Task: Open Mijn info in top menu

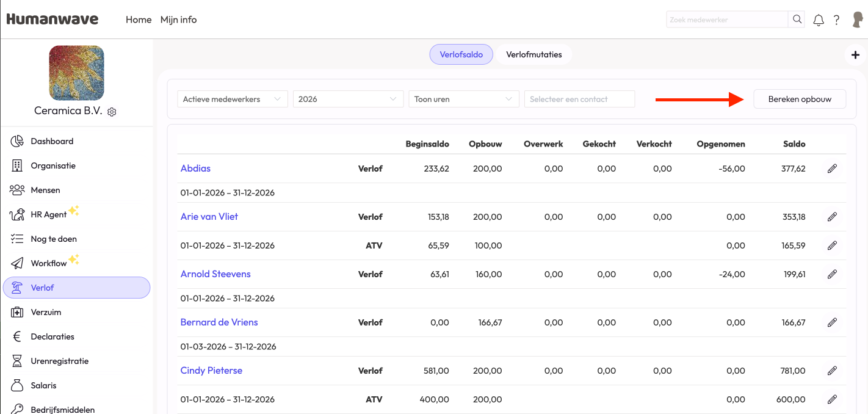Action: coord(178,20)
